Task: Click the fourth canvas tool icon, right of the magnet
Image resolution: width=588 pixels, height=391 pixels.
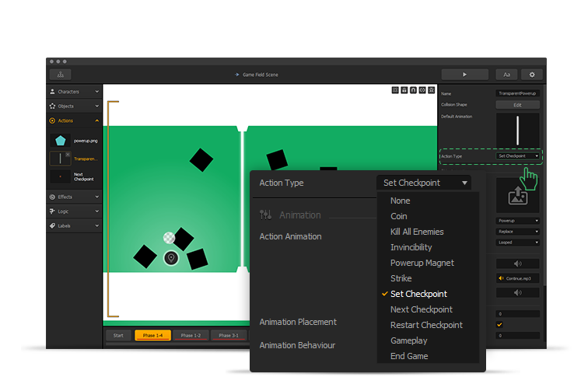Action: [422, 90]
